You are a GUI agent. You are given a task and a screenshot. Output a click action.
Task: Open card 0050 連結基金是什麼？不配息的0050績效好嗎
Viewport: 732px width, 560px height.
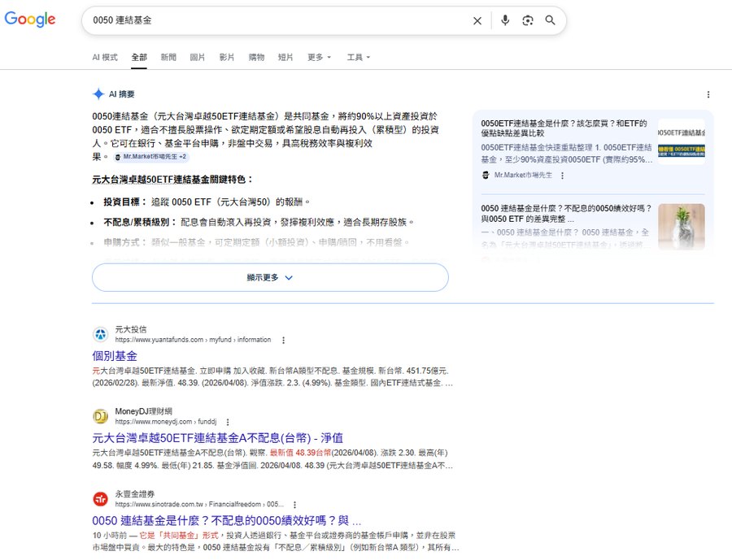tap(566, 214)
